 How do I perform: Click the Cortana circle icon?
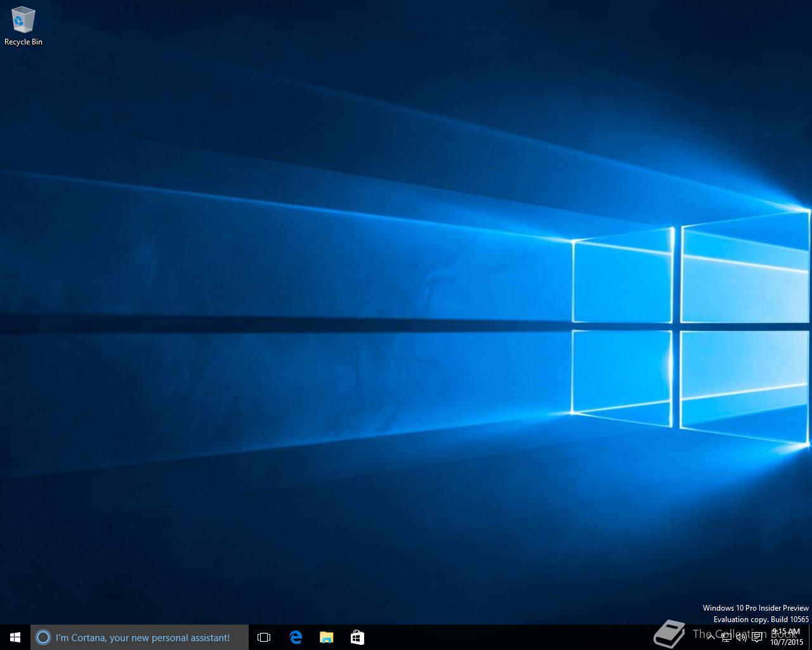43,637
